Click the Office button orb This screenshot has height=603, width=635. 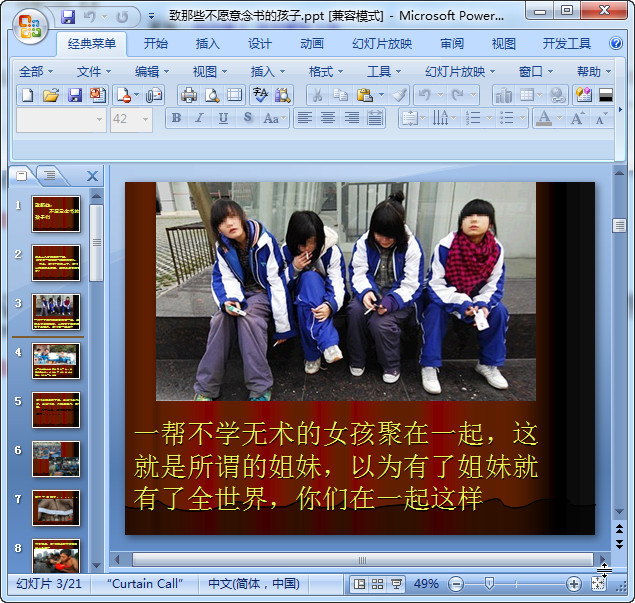click(x=30, y=26)
